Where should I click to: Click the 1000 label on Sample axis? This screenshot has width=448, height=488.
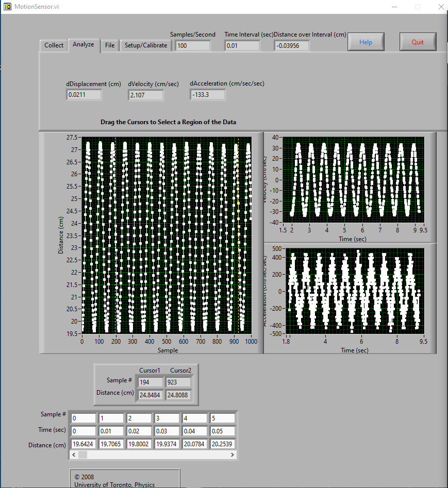pyautogui.click(x=251, y=342)
